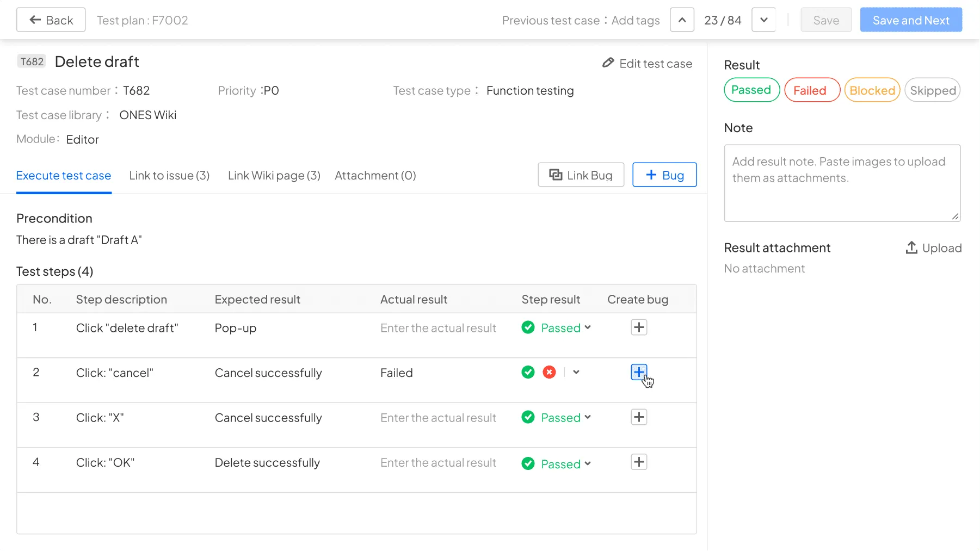Click "Test plan : F7002" text
980x551 pixels.
tap(143, 20)
